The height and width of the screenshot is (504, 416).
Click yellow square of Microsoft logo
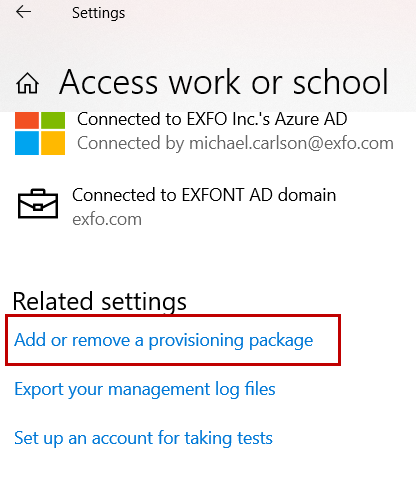(53, 143)
